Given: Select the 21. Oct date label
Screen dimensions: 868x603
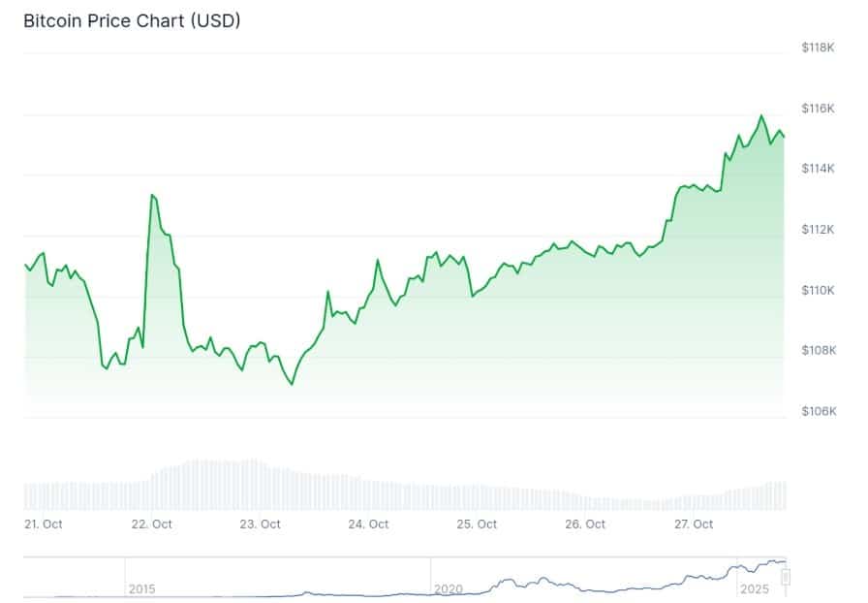Looking at the screenshot, I should tap(44, 524).
